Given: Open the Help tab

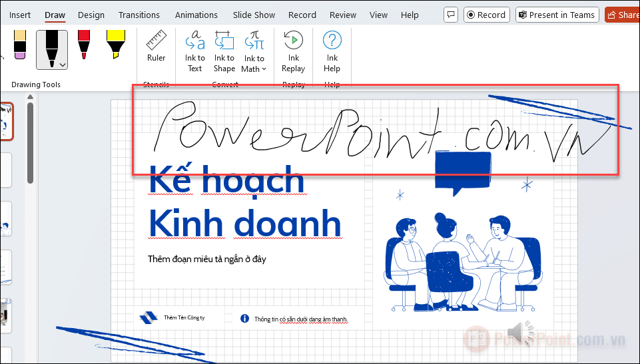Looking at the screenshot, I should [x=410, y=15].
